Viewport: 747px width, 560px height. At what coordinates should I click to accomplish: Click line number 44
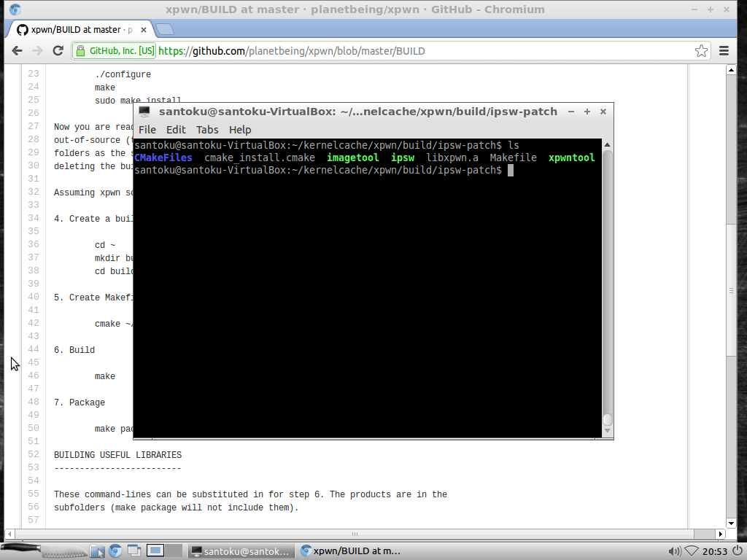pos(34,349)
